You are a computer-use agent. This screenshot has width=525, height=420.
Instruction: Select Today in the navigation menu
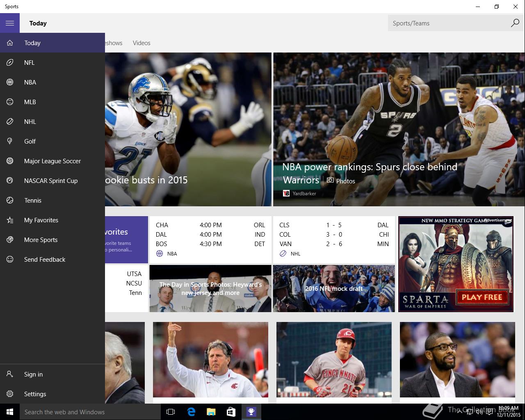[52, 43]
